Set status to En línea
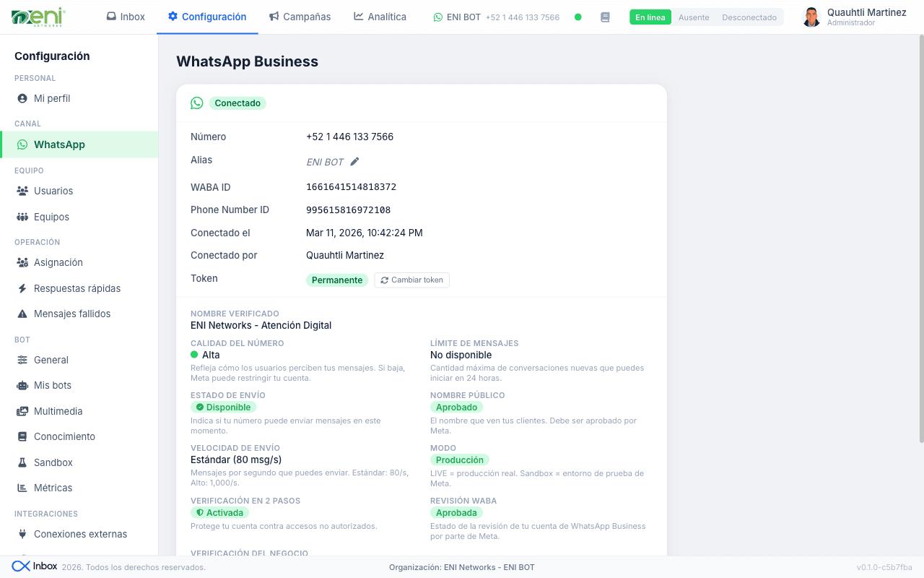This screenshot has width=924, height=578. [650, 17]
